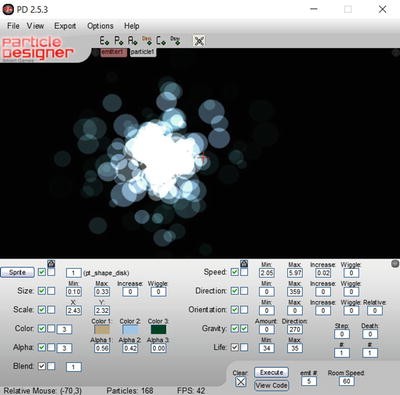Toggle the first Orientation checkbox
This screenshot has height=395, width=400.
[x=235, y=310]
